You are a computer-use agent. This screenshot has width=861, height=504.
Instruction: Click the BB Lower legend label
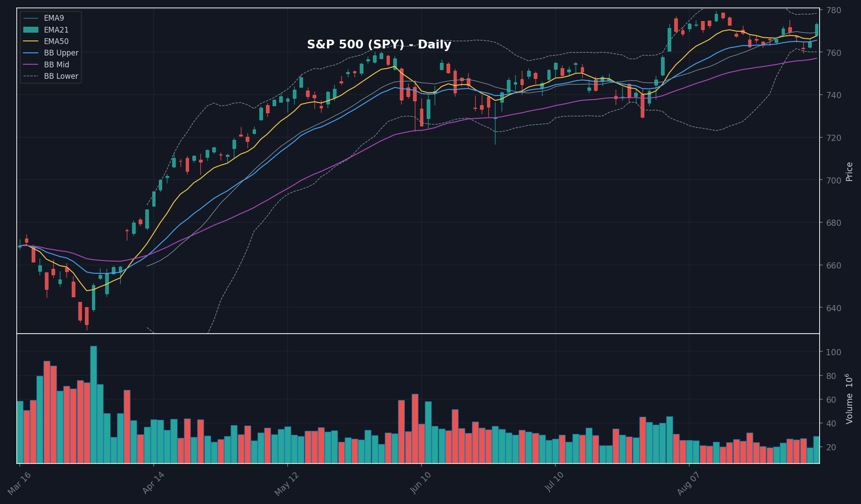point(61,76)
